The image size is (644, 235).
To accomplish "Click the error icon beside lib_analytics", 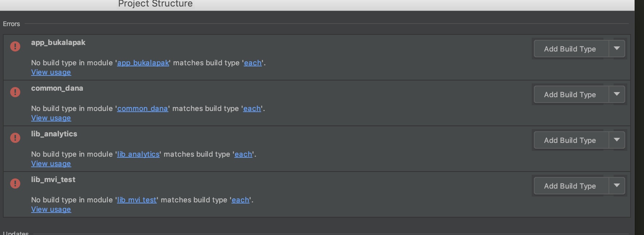I will point(15,138).
